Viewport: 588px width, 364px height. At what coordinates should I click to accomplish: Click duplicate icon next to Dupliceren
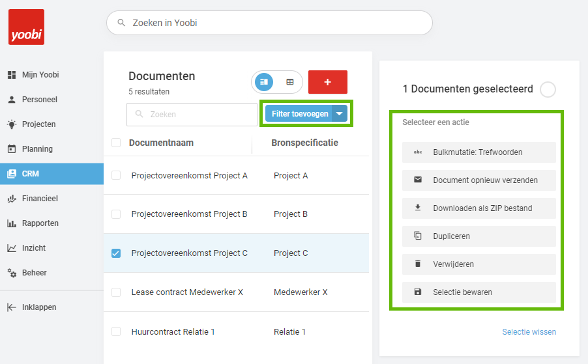tap(418, 236)
